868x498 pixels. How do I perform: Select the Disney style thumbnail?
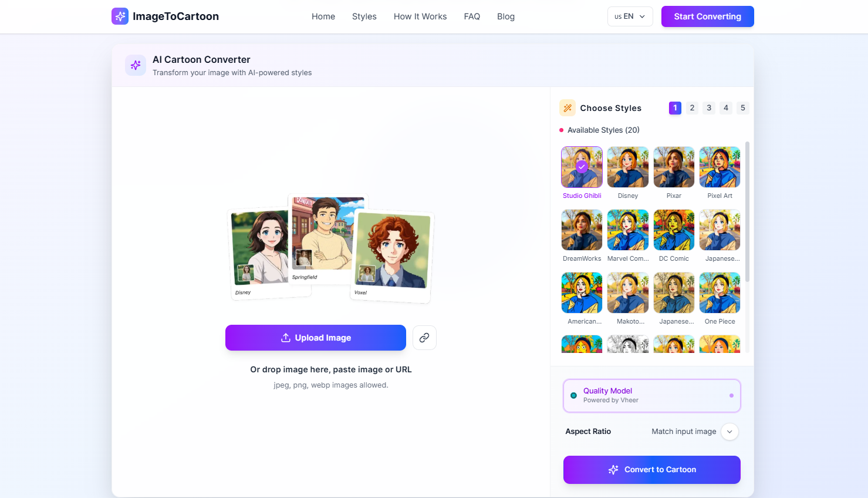pyautogui.click(x=627, y=167)
